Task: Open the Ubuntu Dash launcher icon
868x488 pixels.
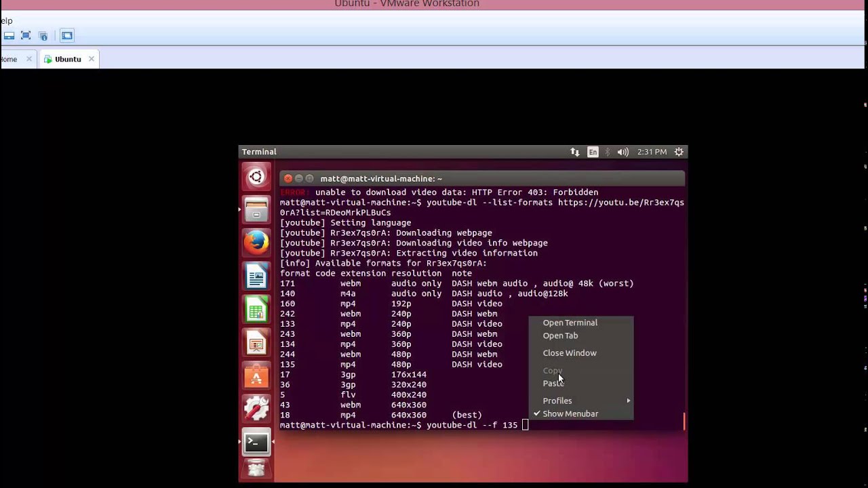Action: click(256, 177)
